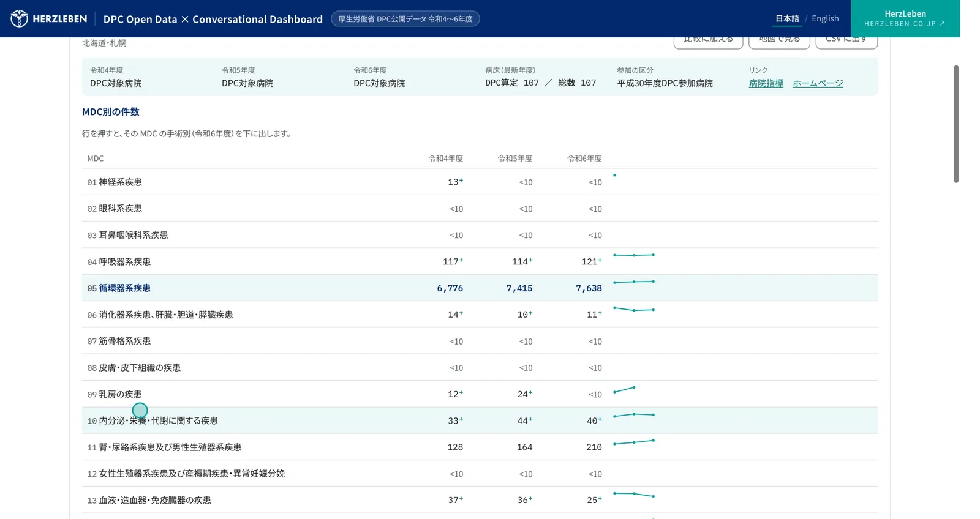Select the 12 女性生殖器系疾患及び産褥期疾患・異常妊娠分娩 row

click(480, 474)
